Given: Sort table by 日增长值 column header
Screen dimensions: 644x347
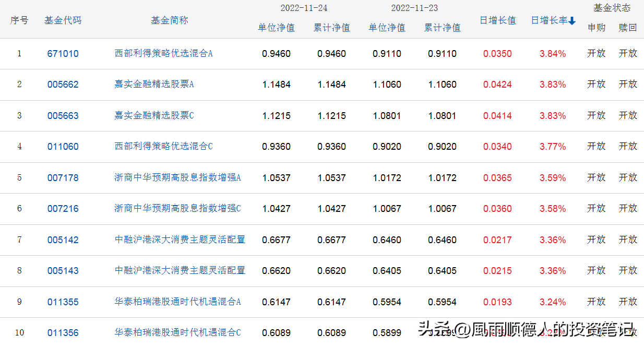Looking at the screenshot, I should (497, 19).
